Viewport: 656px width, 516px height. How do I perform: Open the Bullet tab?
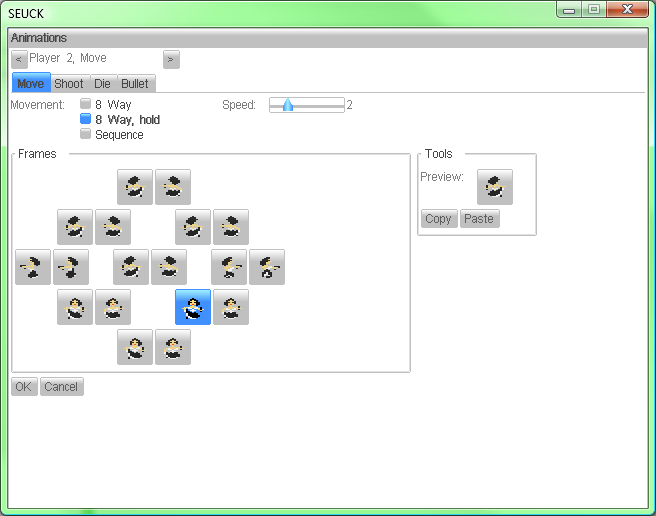point(135,84)
